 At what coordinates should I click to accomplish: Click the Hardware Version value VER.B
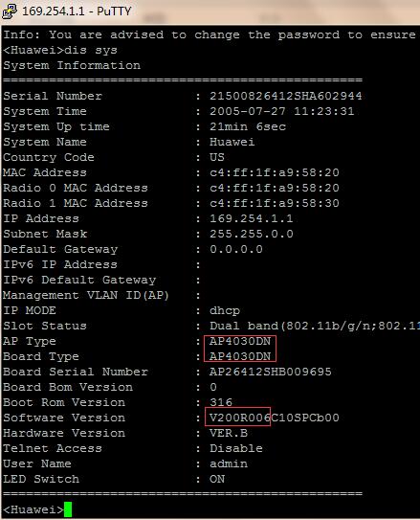tap(229, 433)
